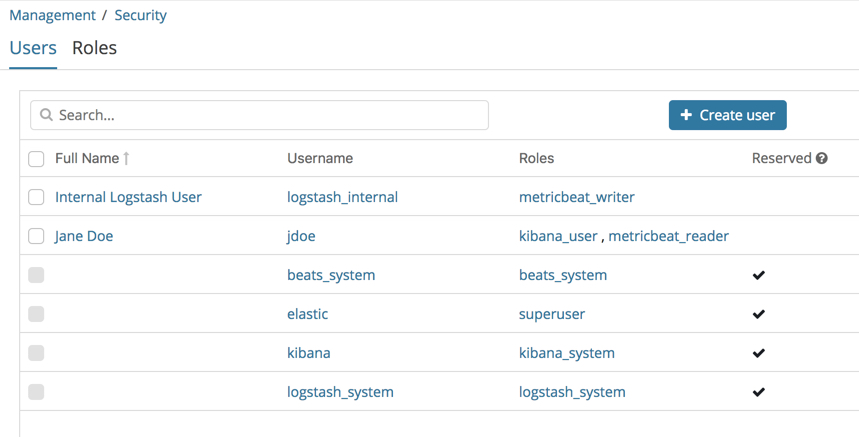Click the search magnifier icon
This screenshot has height=437, width=859.
coord(46,115)
